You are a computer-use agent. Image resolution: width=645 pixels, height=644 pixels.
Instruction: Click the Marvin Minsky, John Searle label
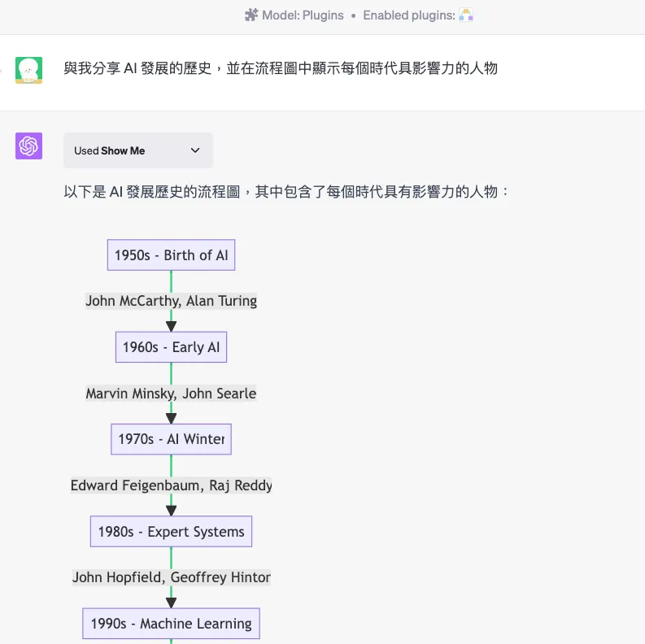[171, 394]
